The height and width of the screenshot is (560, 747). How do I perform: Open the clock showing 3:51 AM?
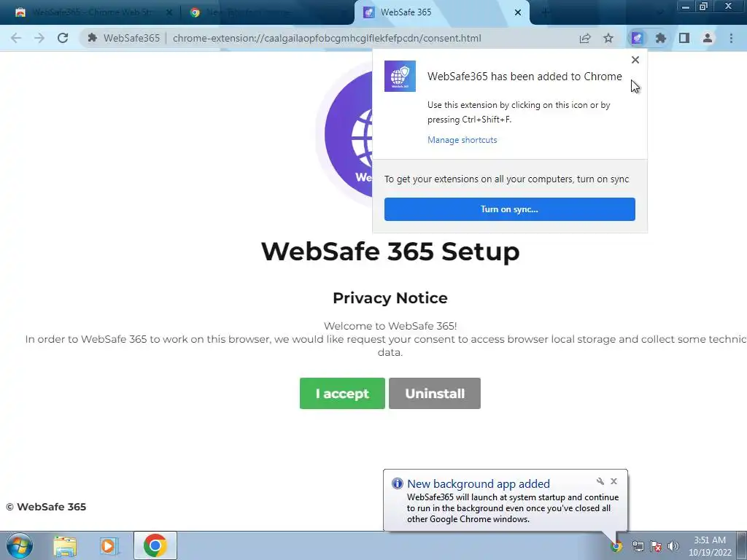coord(710,545)
